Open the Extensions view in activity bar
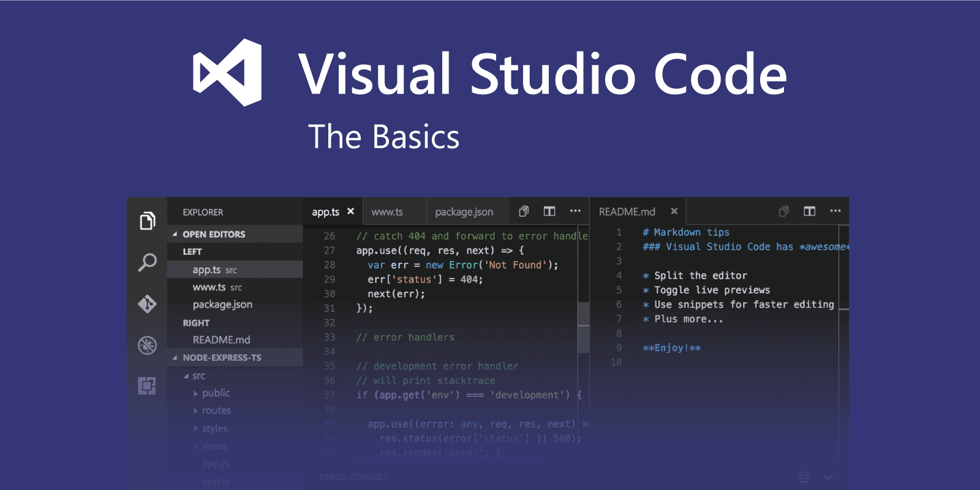Screen dimensions: 980x490 [147, 386]
